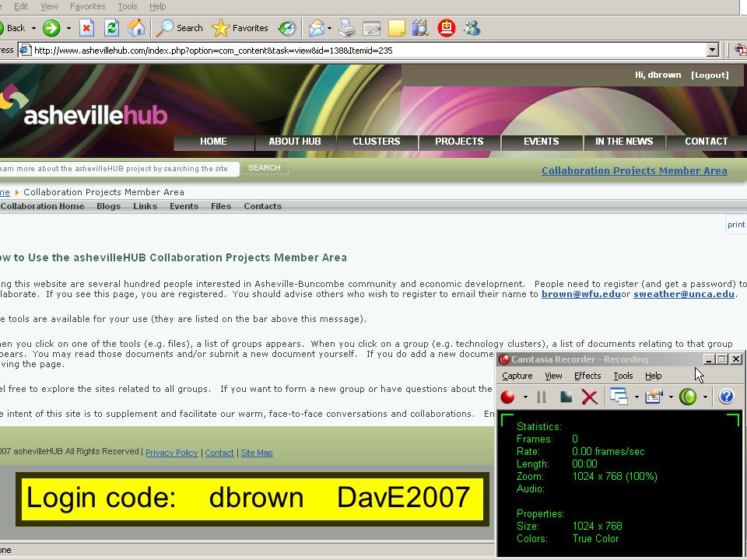Open the Site Map footer link
Screen dimensions: 747x560
point(257,453)
